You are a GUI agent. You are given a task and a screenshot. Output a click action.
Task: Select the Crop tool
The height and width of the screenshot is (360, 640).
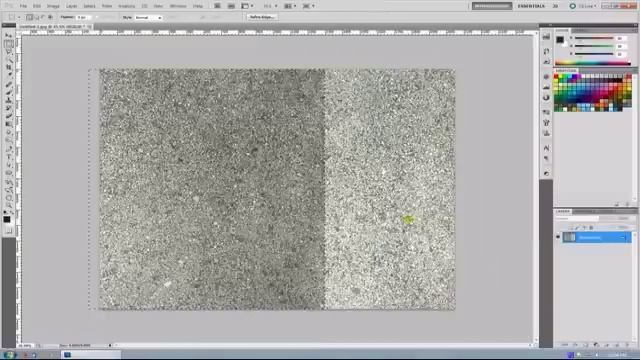[x=8, y=67]
